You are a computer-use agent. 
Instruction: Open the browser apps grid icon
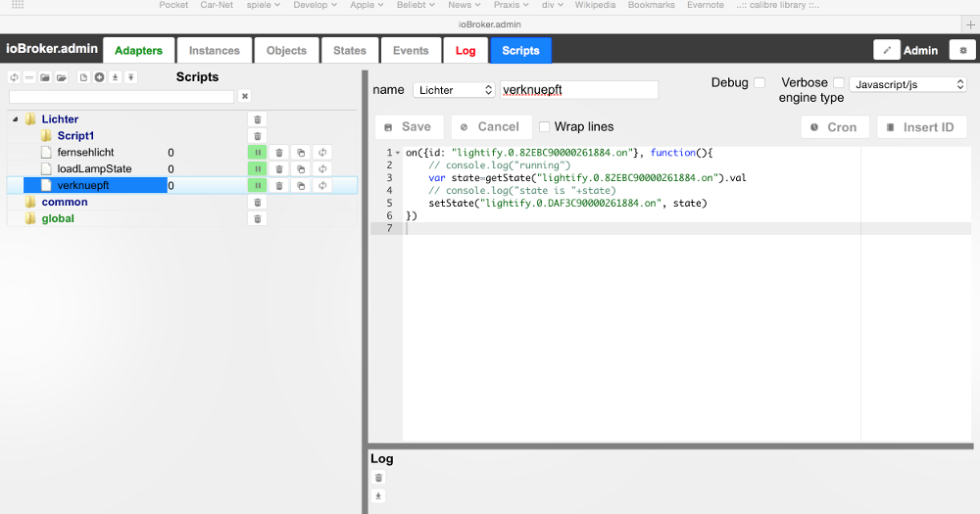tap(18, 4)
